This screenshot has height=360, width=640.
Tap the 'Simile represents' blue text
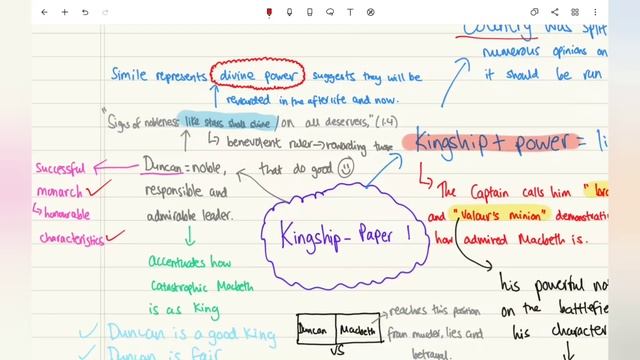(159, 76)
